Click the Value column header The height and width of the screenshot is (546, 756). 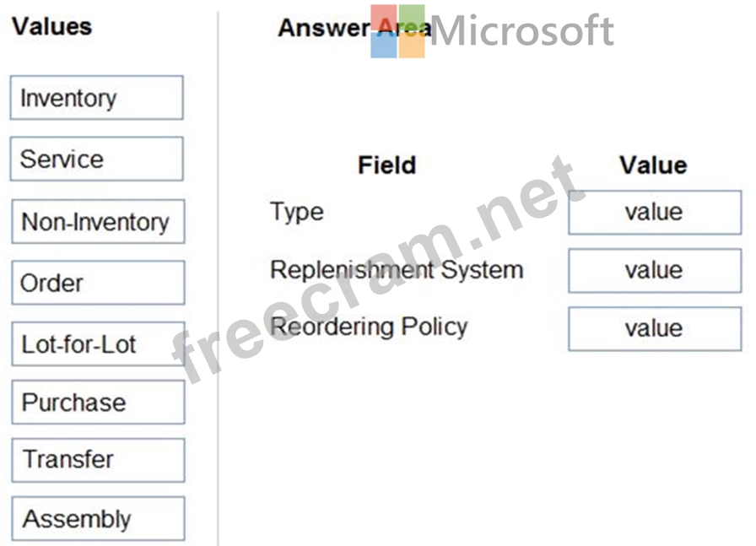point(652,165)
